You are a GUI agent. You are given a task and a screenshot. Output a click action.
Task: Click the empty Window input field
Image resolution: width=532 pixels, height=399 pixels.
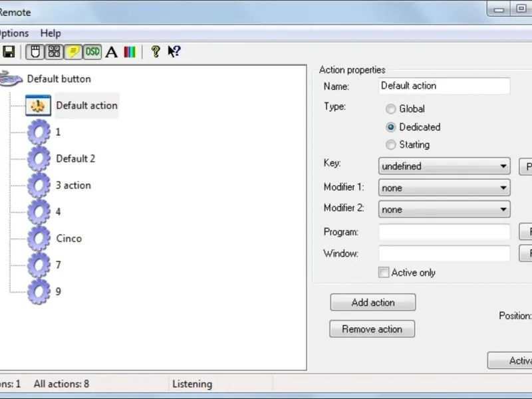pos(444,253)
